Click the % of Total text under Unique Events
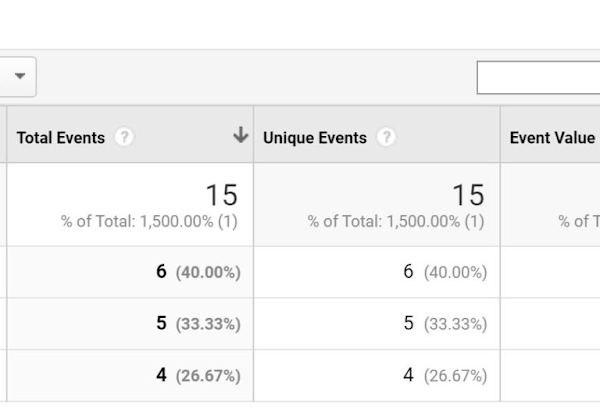600x411 pixels. [395, 222]
